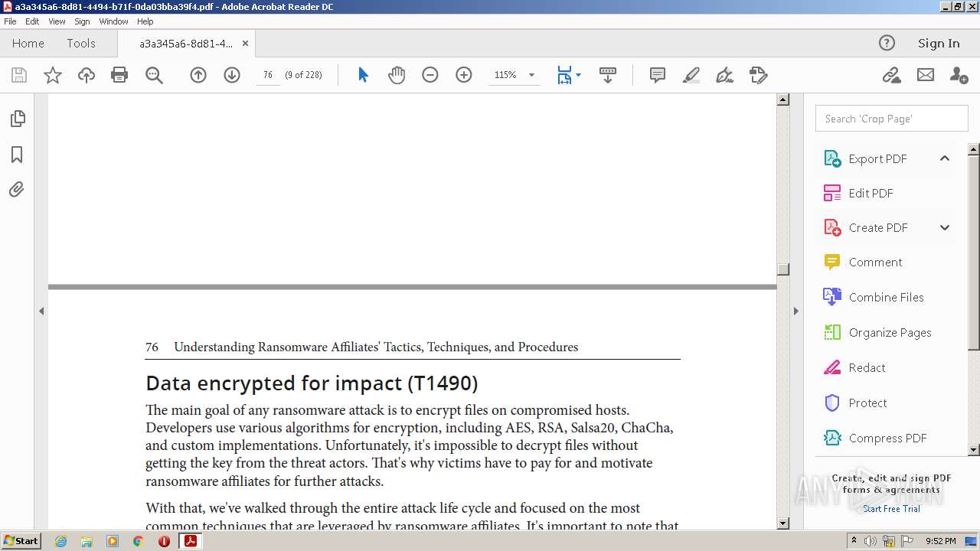Save the file using the floppy disk icon
This screenshot has width=980, height=551.
pos(19,75)
